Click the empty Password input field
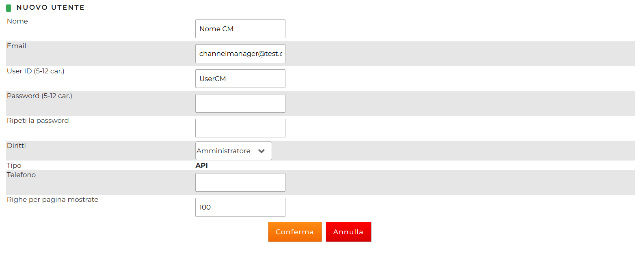The width and height of the screenshot is (644, 259). [240, 103]
